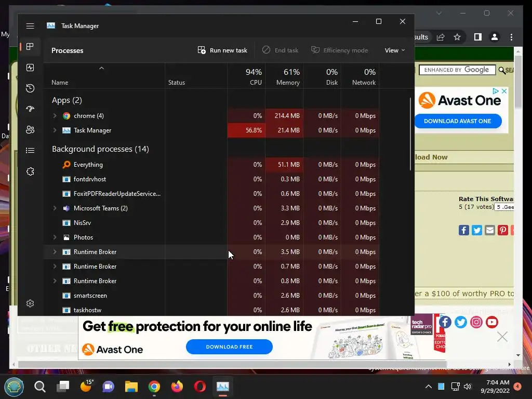Image resolution: width=532 pixels, height=399 pixels.
Task: Select the FoxitPDFReaderUpdateService process
Action: coord(211,194)
